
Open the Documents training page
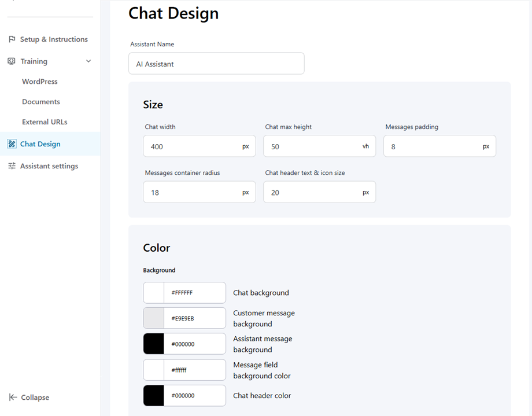pyautogui.click(x=41, y=102)
